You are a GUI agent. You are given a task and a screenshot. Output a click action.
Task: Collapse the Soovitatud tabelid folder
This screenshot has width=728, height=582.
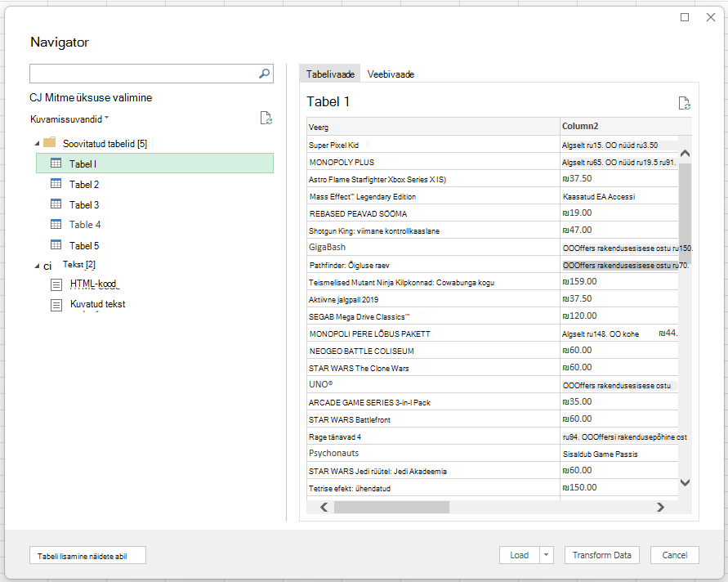[37, 144]
